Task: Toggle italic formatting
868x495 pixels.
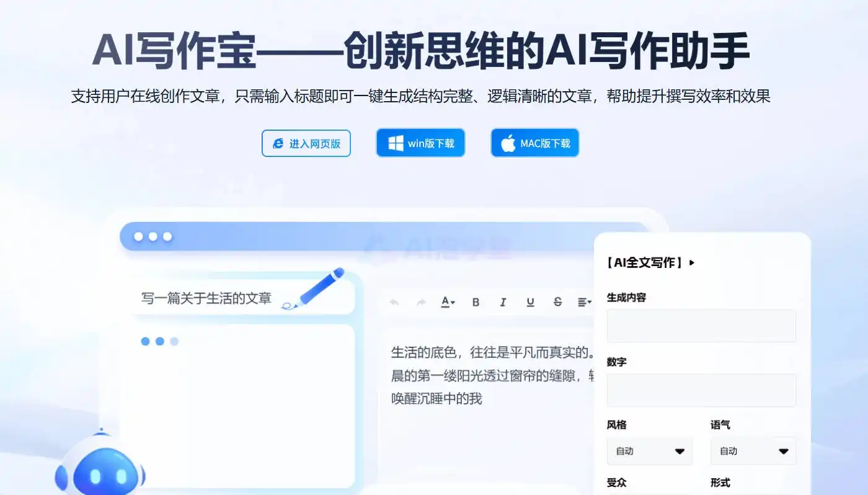Action: [x=503, y=302]
